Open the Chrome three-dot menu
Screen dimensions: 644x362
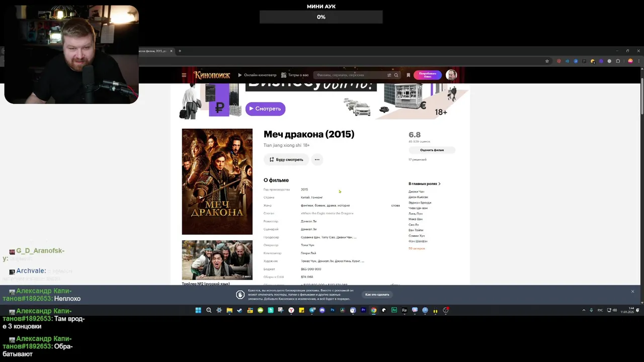pos(639,61)
